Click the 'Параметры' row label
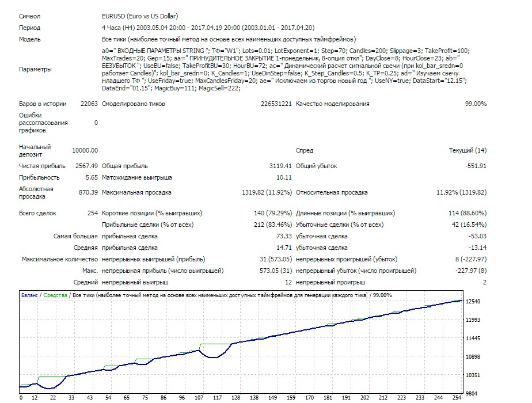532x403 pixels. pyautogui.click(x=35, y=69)
